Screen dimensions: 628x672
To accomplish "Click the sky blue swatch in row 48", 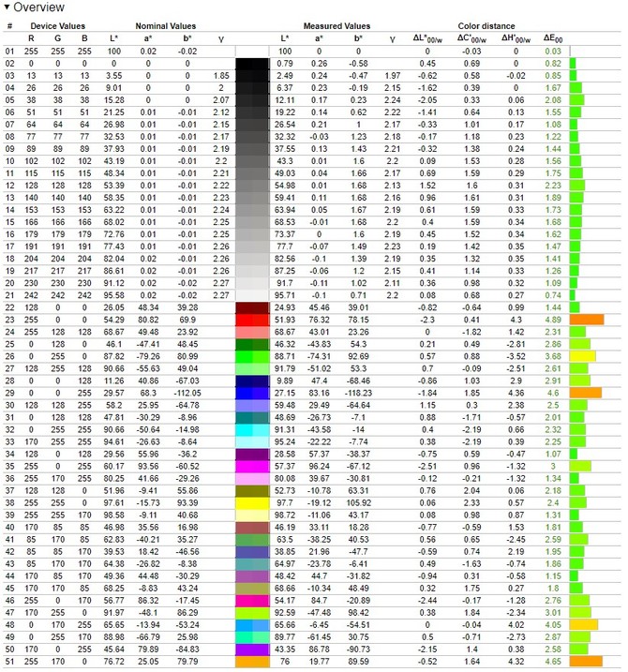I will tap(252, 625).
